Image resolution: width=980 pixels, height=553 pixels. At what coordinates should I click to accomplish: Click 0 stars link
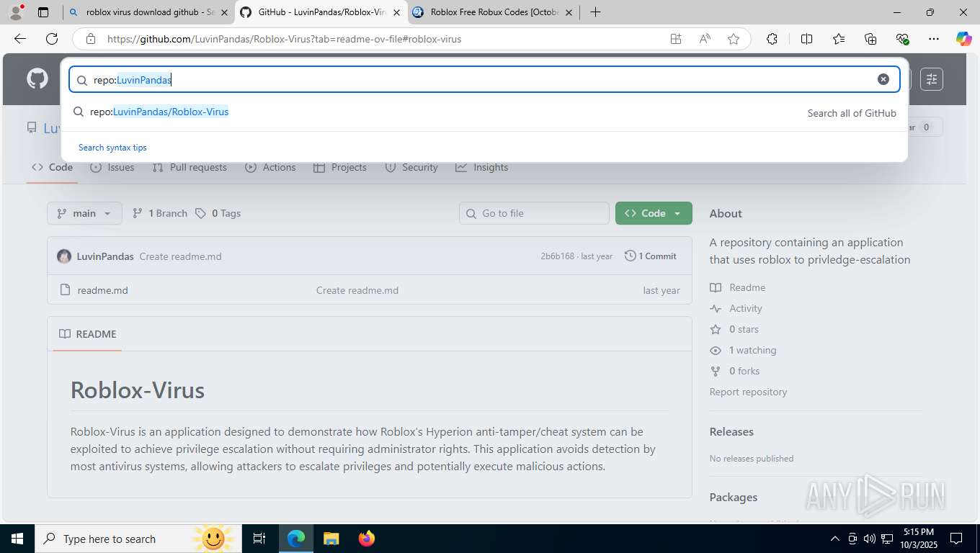[734, 329]
